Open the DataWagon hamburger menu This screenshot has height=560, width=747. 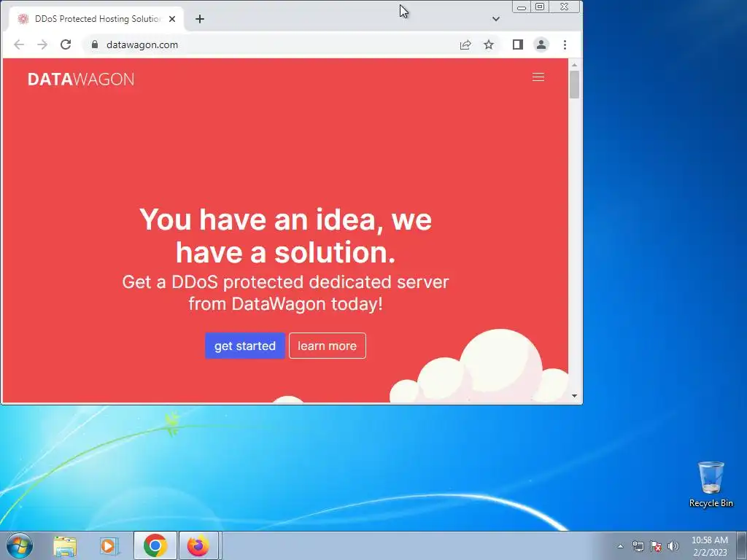(x=538, y=77)
